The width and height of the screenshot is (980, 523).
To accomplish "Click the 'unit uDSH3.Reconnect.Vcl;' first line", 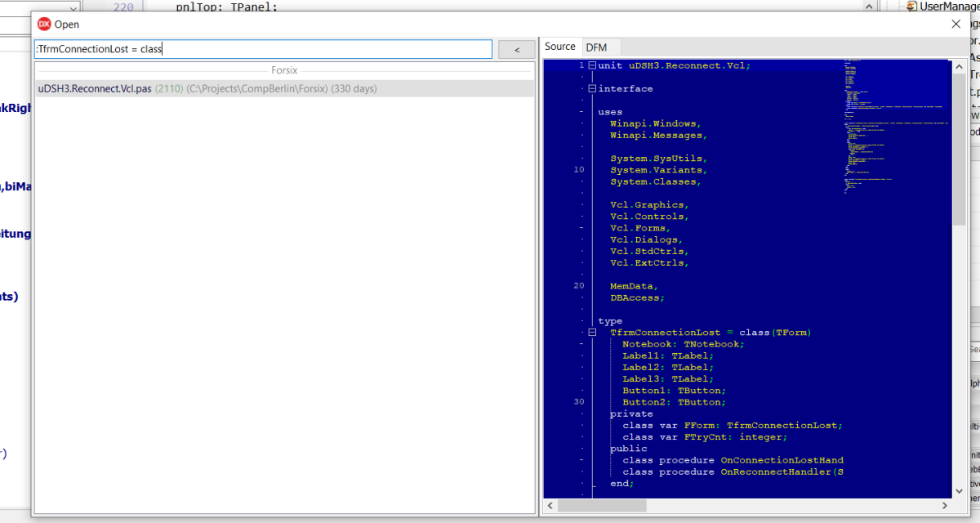I will [x=674, y=65].
